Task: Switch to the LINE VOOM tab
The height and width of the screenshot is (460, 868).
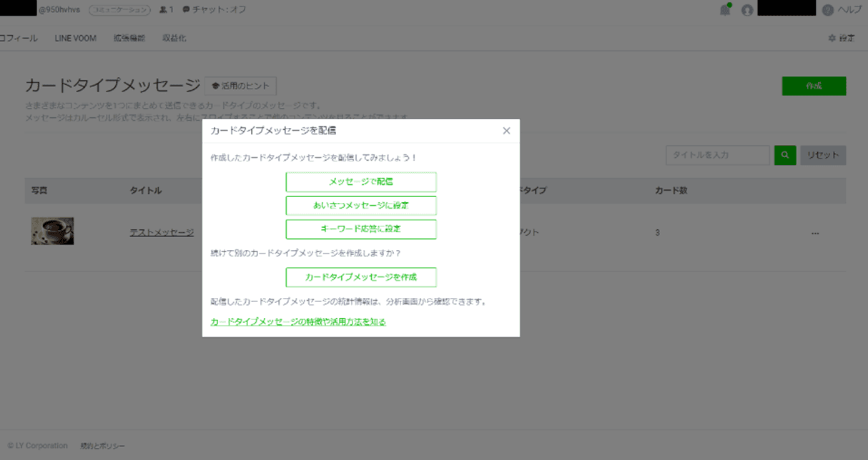Action: (x=75, y=38)
